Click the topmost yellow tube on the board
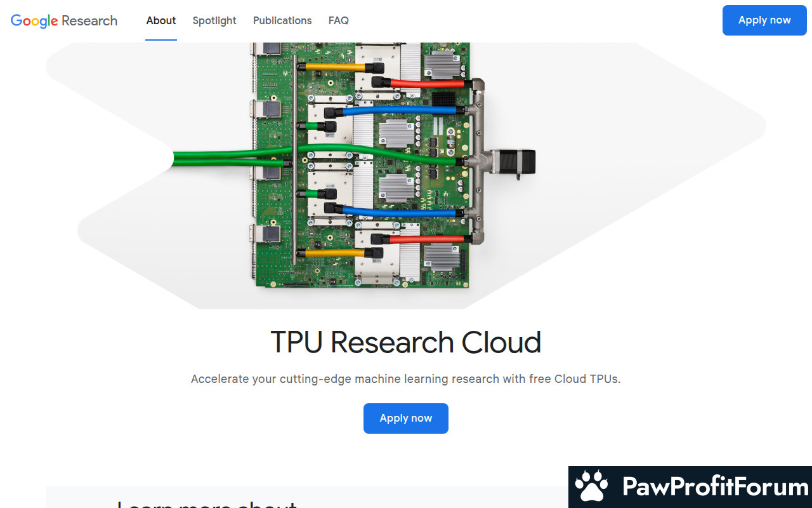 (335, 66)
